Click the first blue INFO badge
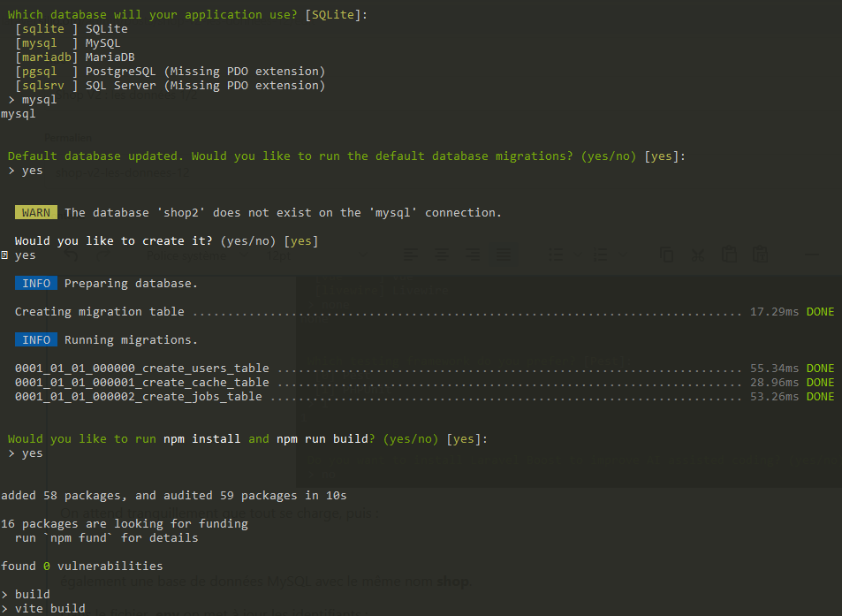Screen dimensions: 842x616 36,284
